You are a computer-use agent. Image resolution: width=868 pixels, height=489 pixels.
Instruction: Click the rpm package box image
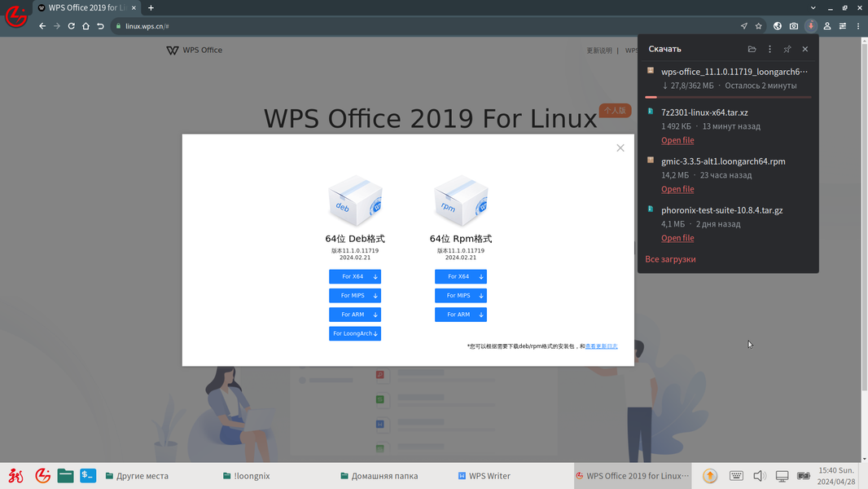(461, 200)
